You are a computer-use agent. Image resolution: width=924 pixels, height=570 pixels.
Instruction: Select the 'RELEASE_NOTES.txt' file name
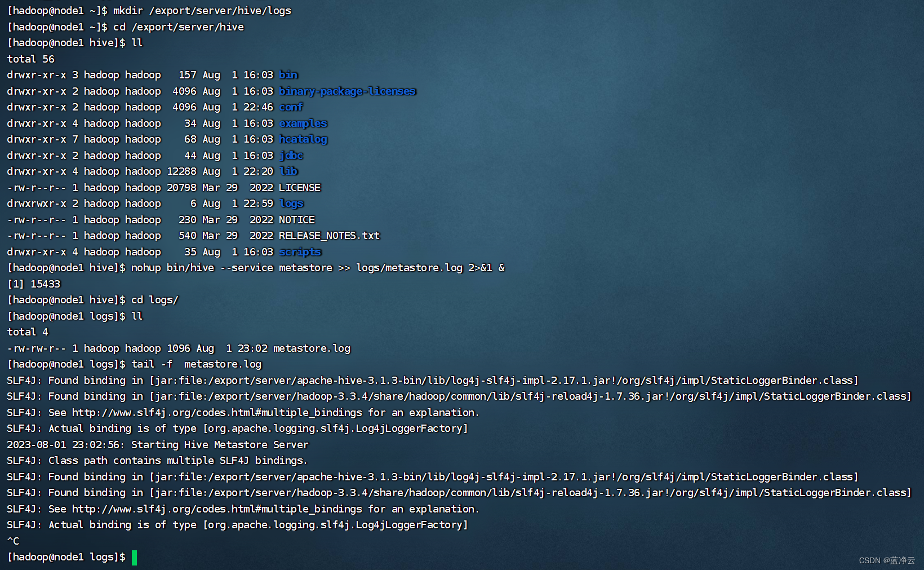pos(329,236)
